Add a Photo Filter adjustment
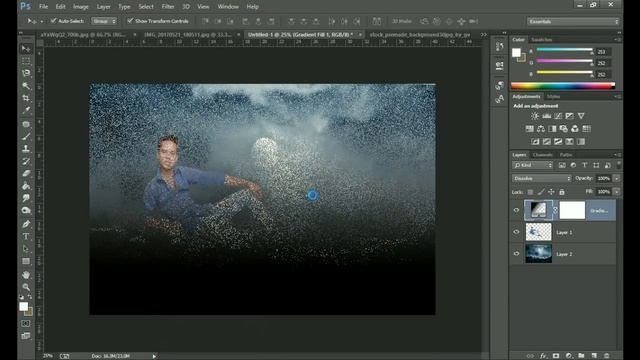The image size is (640, 360). [564, 129]
